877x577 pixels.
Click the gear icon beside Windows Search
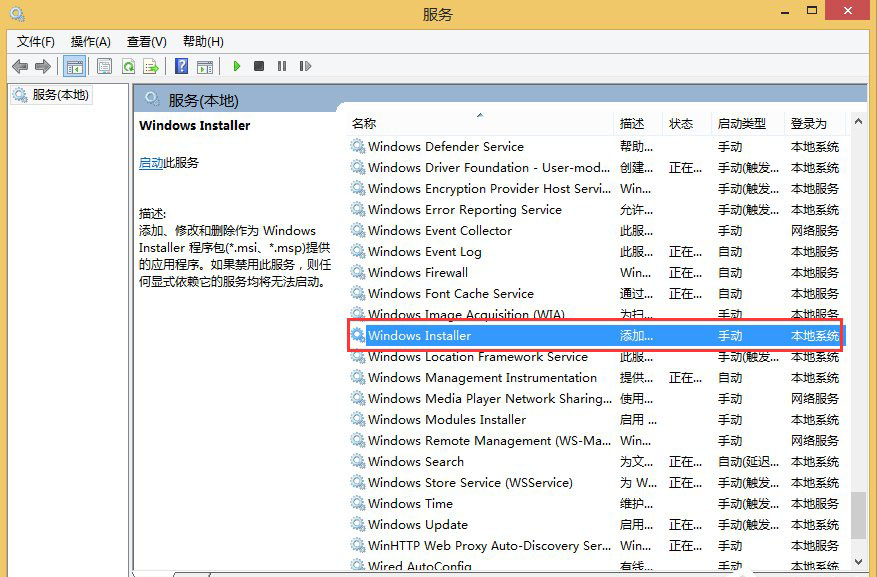(357, 461)
